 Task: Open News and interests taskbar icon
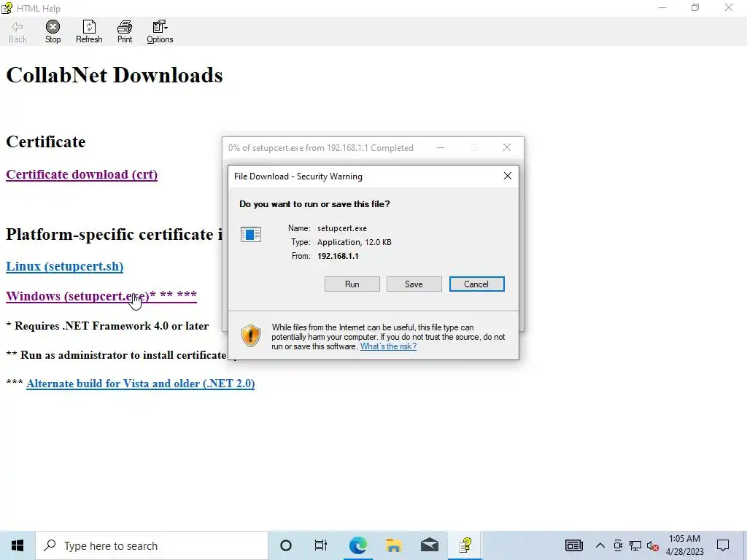click(x=574, y=545)
